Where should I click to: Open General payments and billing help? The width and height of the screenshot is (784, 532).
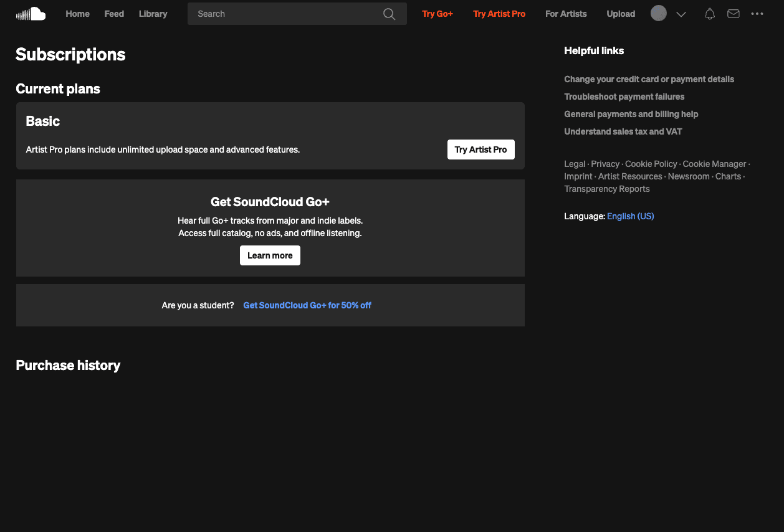(x=631, y=114)
